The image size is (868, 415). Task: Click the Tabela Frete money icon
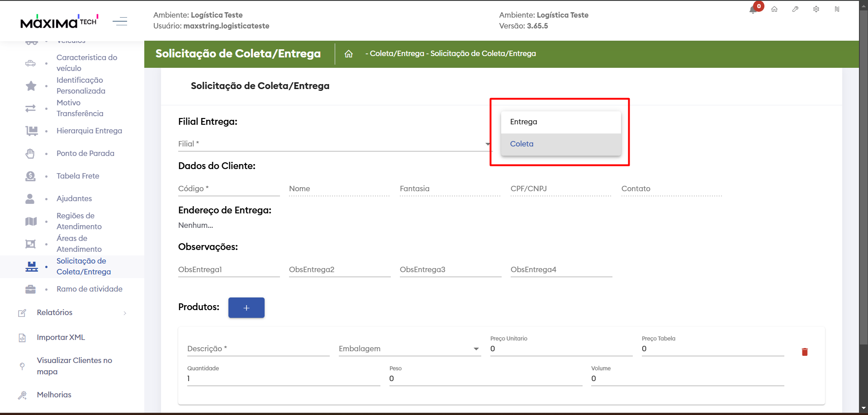coord(30,176)
